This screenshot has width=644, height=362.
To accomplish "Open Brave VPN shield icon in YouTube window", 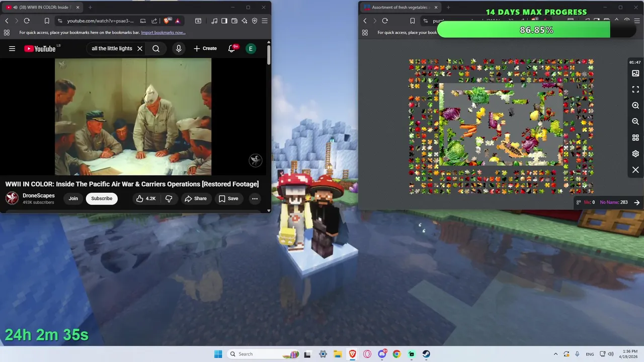I will click(x=255, y=21).
